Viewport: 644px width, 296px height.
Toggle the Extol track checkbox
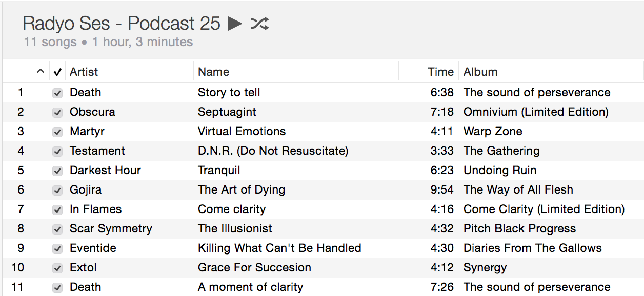[57, 268]
